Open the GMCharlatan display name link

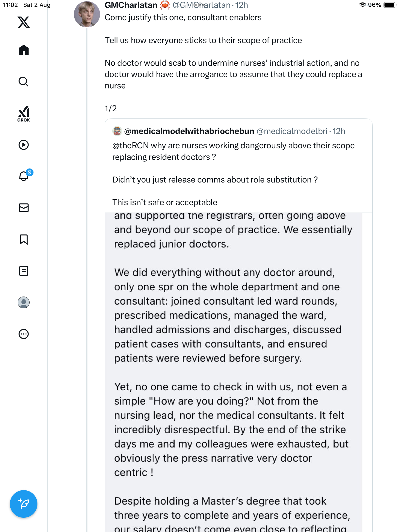pyautogui.click(x=131, y=5)
